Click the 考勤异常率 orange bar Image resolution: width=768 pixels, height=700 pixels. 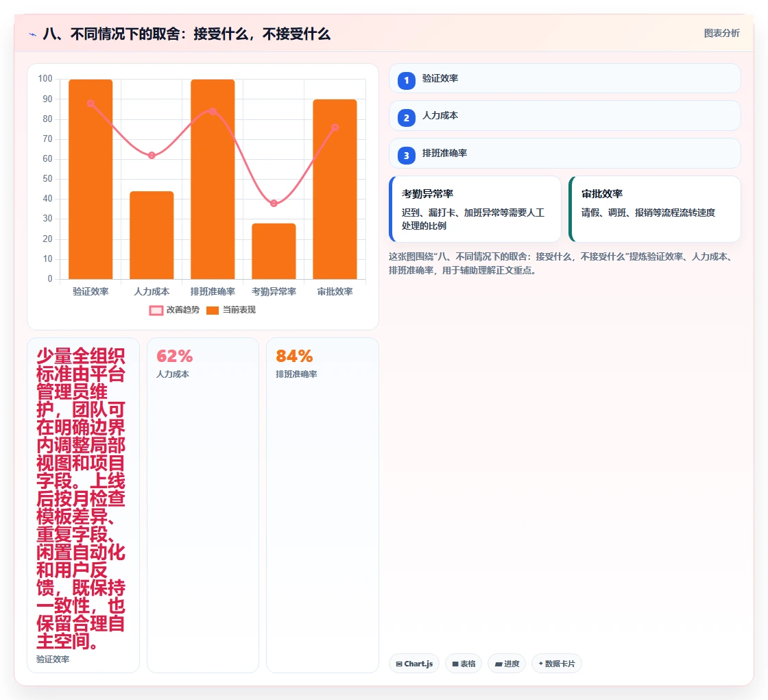point(274,252)
